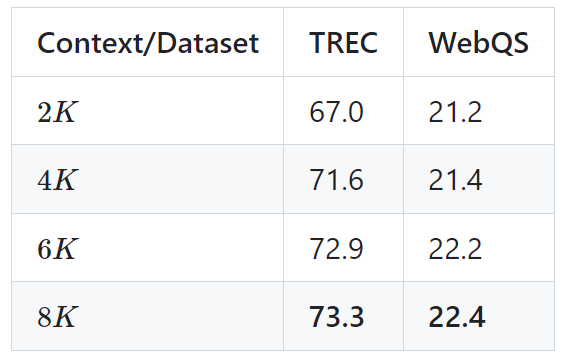The image size is (565, 362).
Task: Click the word Context in the header
Action: 90,43
